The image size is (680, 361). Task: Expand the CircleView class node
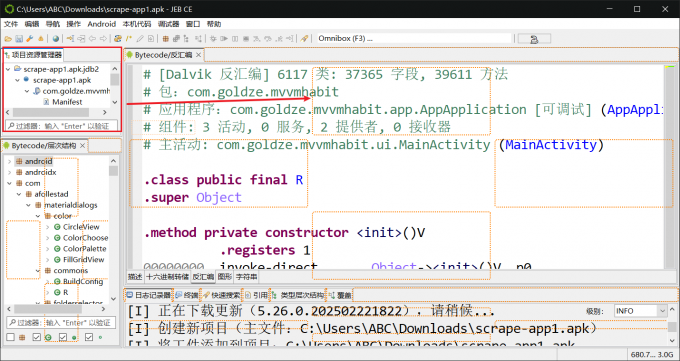48,227
